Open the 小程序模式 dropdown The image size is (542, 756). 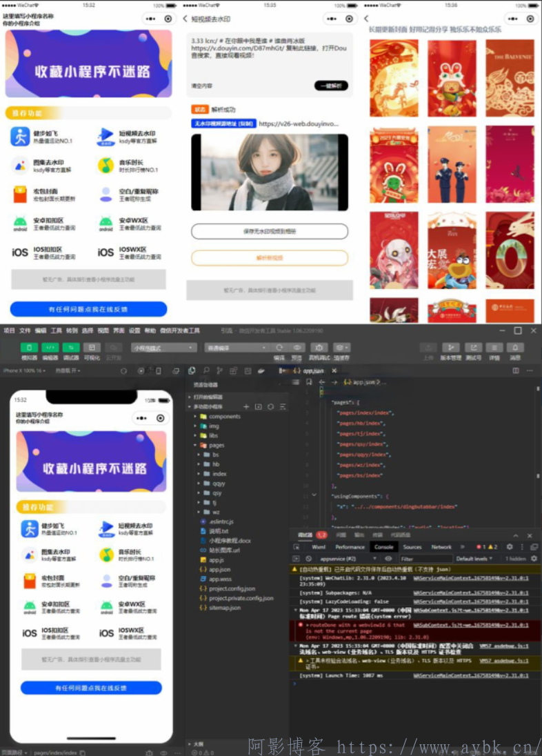(164, 348)
